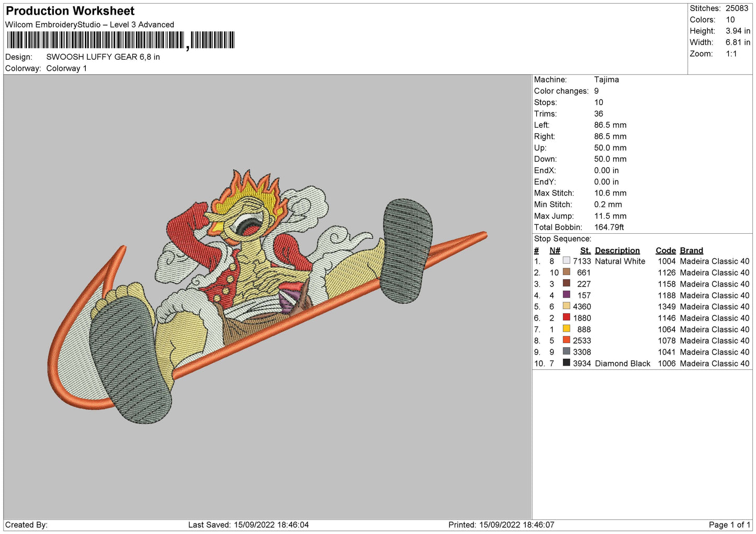Click the Code column header
This screenshot has width=756, height=534.
pos(665,251)
